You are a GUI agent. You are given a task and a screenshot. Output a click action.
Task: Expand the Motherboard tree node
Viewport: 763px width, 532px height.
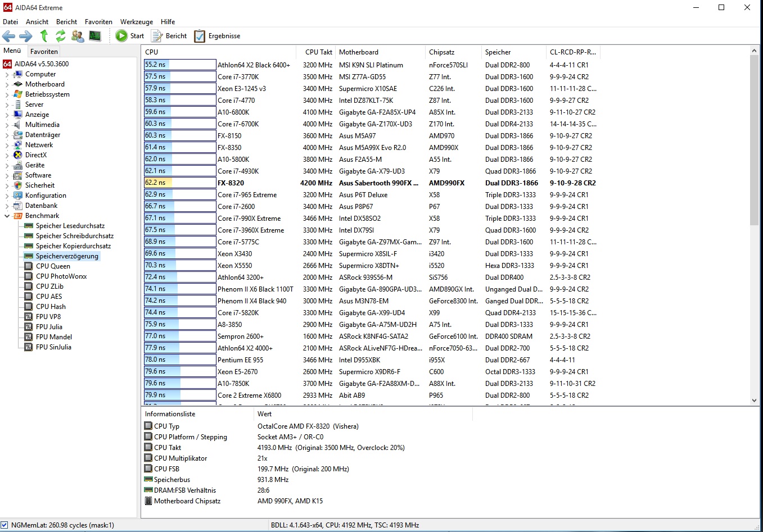point(7,84)
